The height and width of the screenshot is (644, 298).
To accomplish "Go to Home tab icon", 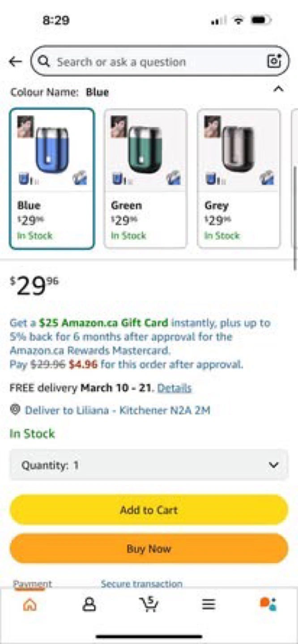I will (30, 605).
